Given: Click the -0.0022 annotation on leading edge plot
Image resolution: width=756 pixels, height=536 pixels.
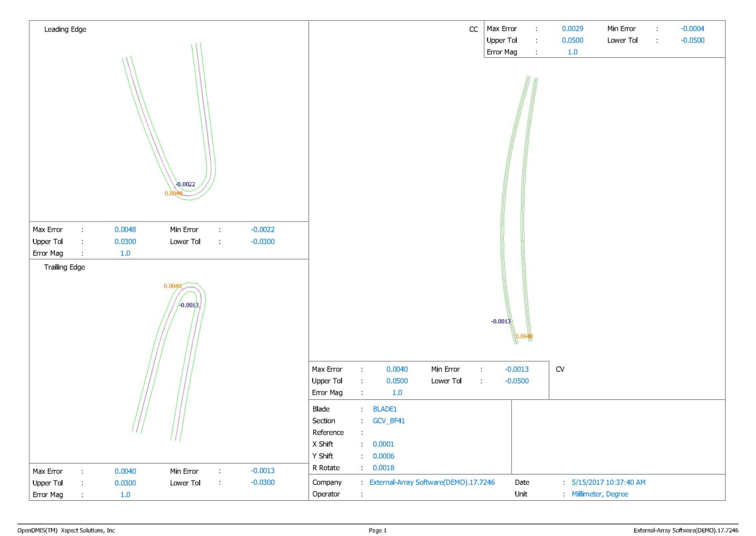Looking at the screenshot, I should point(186,184).
